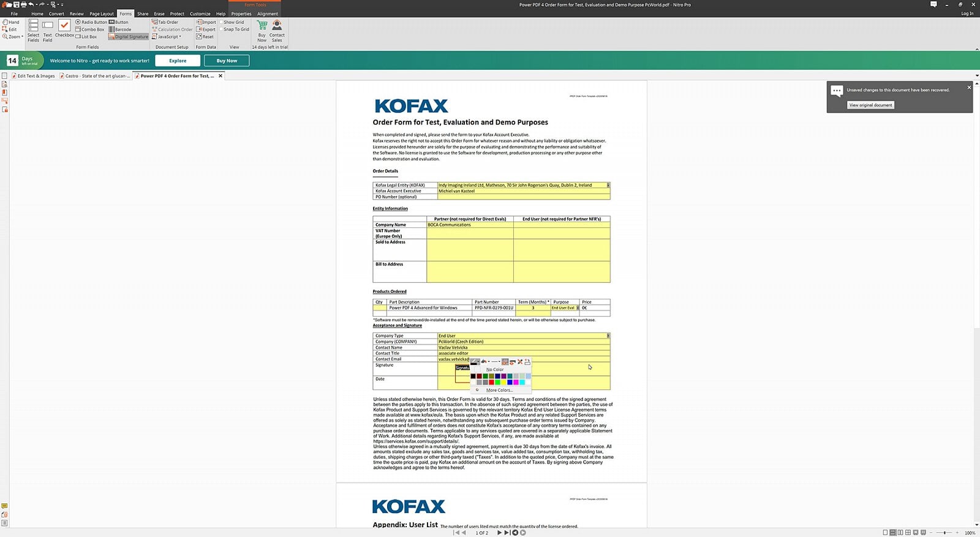Pick the red swatch in color palette
980x537 pixels.
coord(491,382)
